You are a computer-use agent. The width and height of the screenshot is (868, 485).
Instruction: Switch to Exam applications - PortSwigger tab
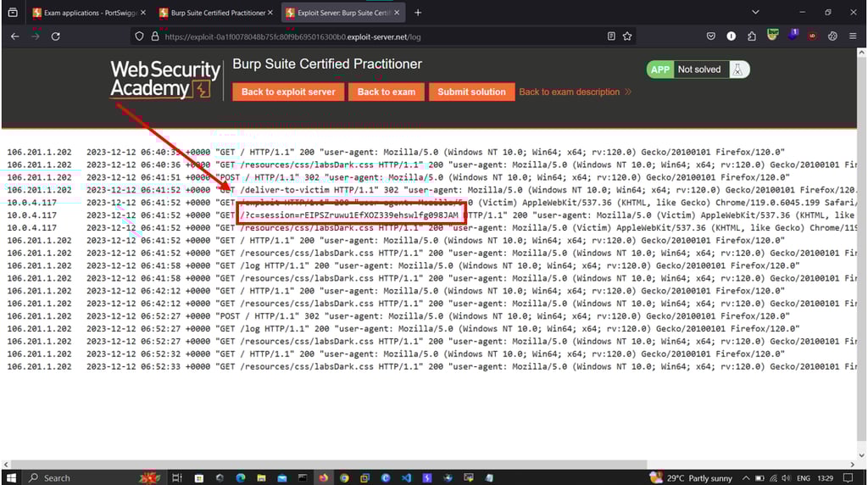tap(84, 12)
